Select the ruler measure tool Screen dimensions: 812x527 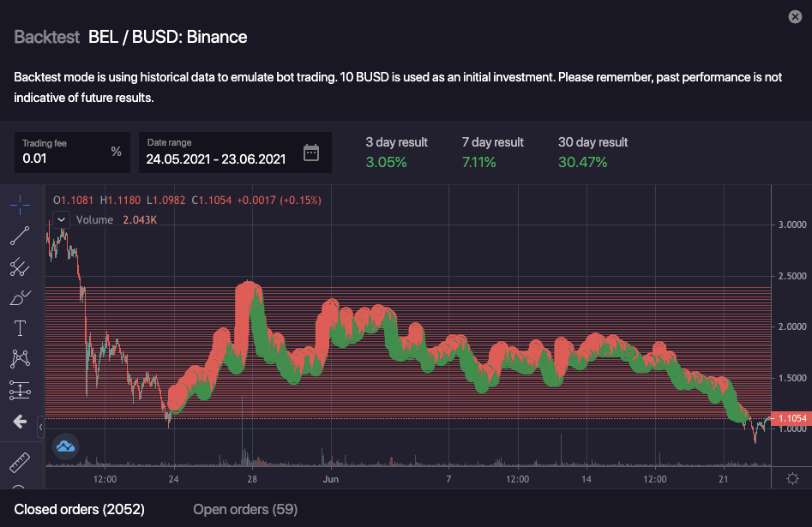(x=20, y=464)
